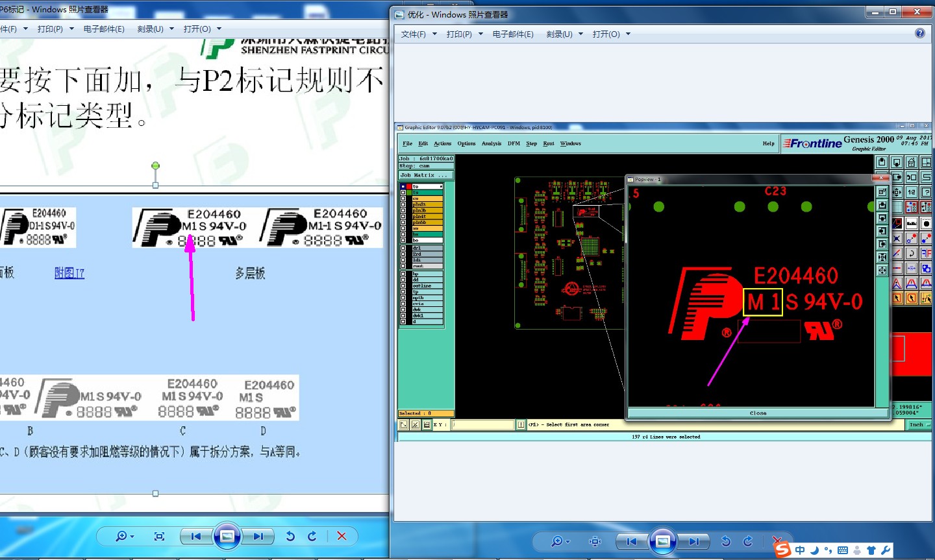
Task: Click green color swatch of layer ts
Action: click(x=409, y=193)
